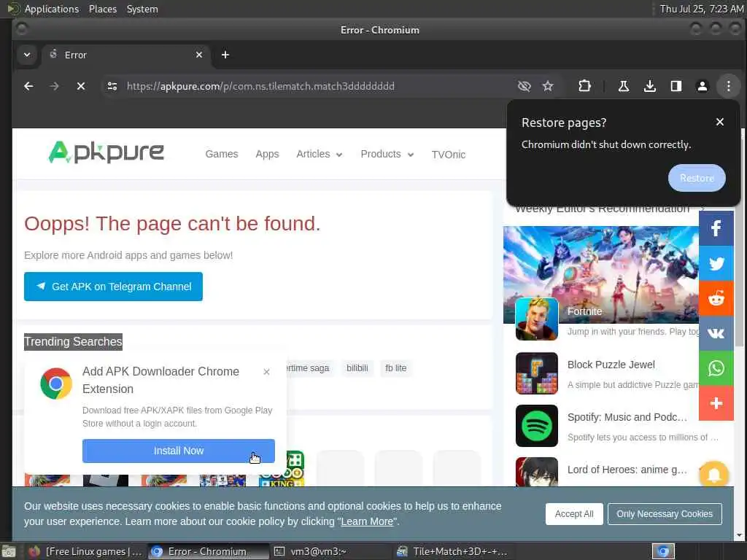The height and width of the screenshot is (560, 747).
Task: Click the Restore button
Action: click(697, 178)
